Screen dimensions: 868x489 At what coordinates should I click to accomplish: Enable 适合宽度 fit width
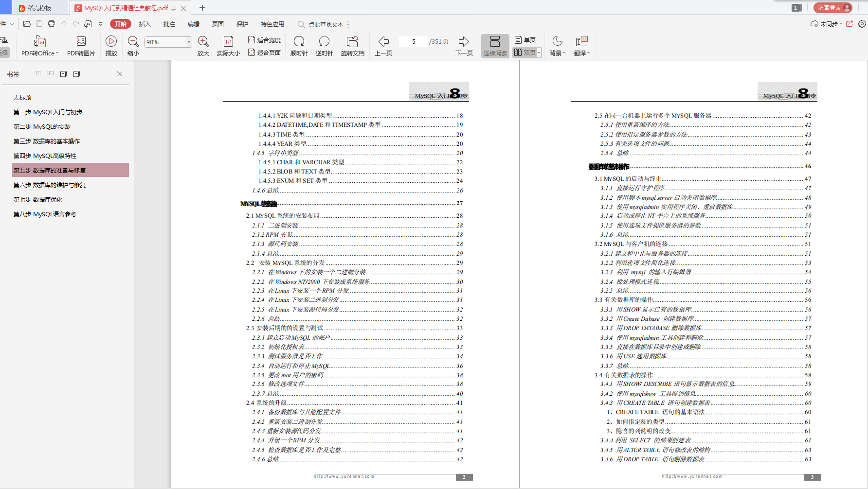(264, 40)
